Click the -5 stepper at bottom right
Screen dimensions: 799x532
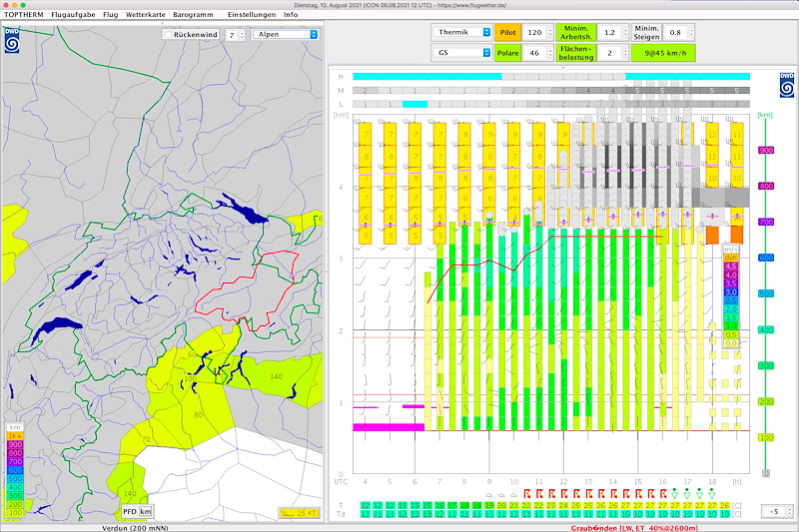789,511
